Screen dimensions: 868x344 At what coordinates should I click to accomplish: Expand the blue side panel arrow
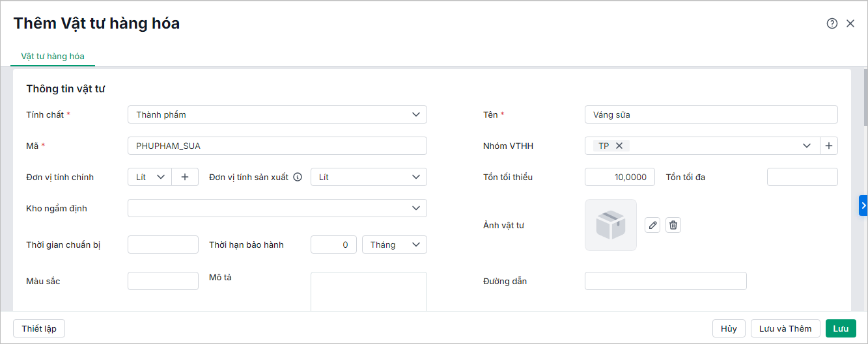pos(863,205)
